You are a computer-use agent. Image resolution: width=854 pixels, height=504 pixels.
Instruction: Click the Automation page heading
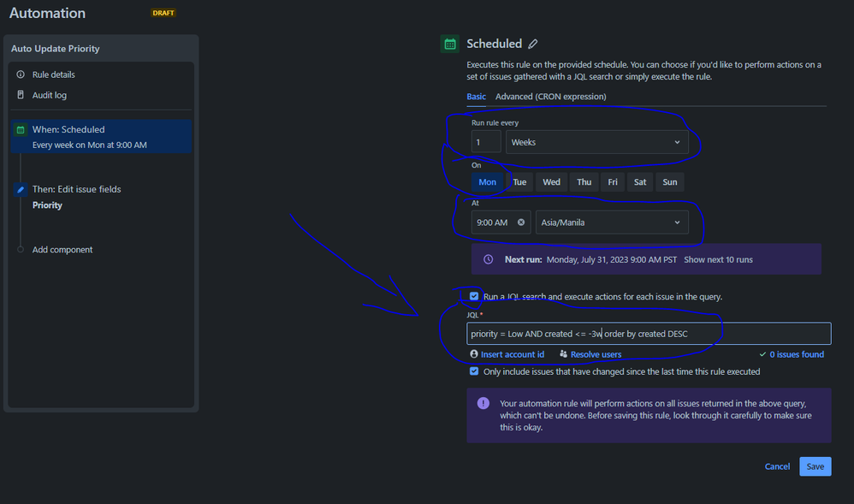pos(47,13)
